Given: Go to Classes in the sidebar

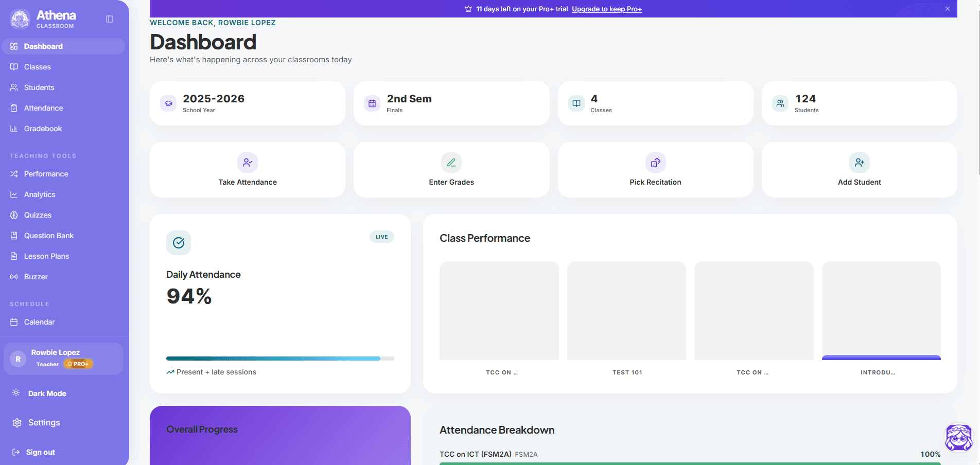Looking at the screenshot, I should tap(63, 67).
